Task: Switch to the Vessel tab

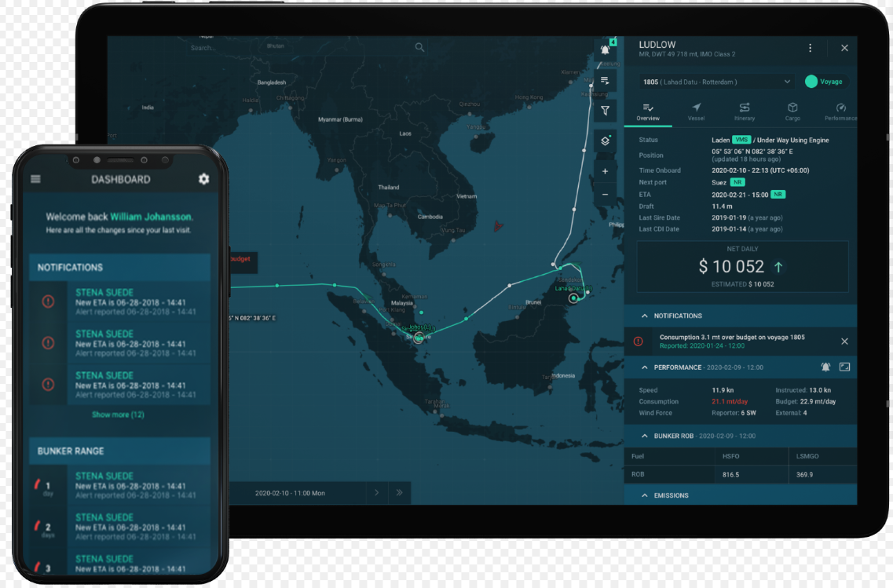Action: click(696, 112)
